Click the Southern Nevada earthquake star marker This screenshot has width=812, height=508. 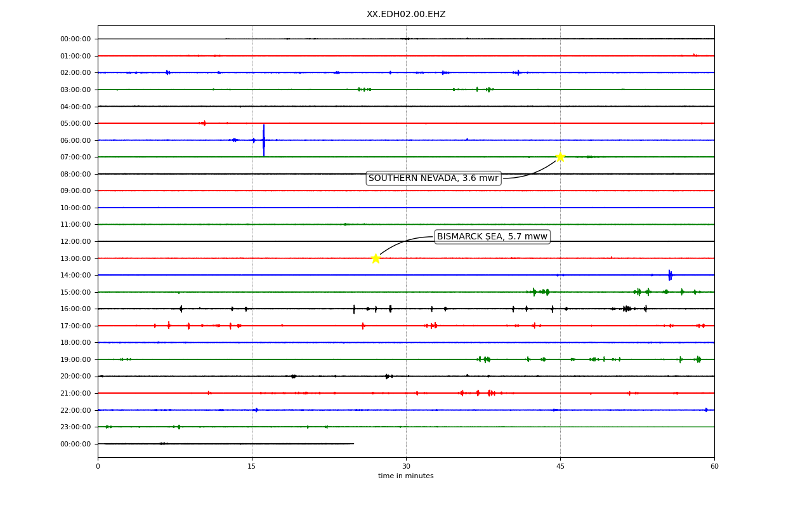coord(560,157)
